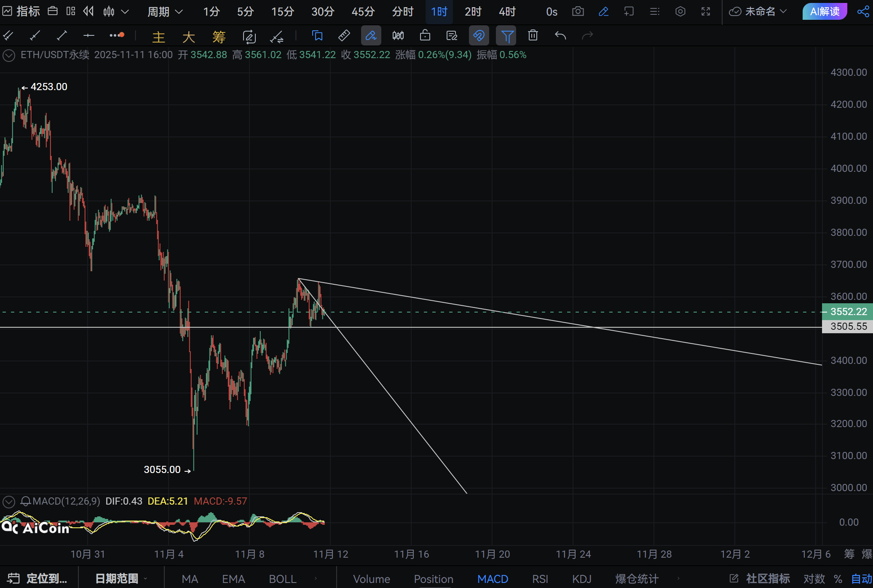Undo the last drawing action
This screenshot has width=873, height=588.
560,36
